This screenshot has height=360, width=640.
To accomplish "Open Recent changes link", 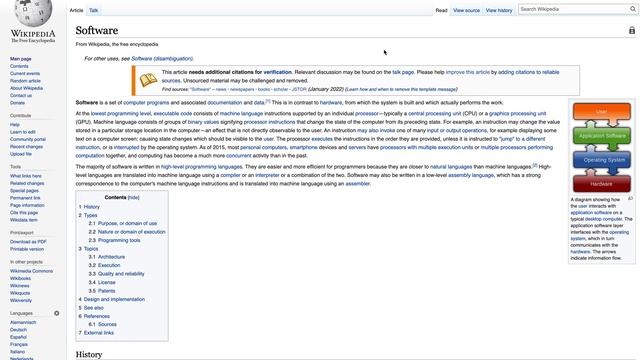I will [26, 147].
